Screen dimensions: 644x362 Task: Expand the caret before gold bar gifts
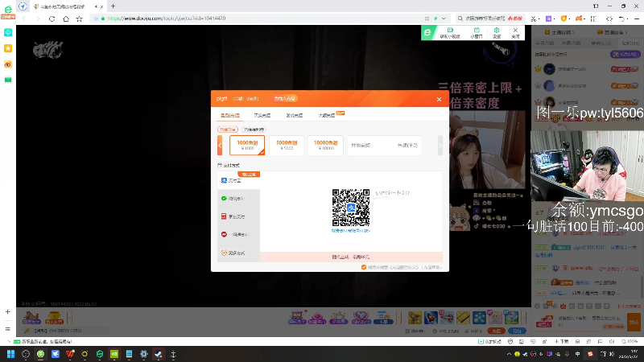[398, 318]
